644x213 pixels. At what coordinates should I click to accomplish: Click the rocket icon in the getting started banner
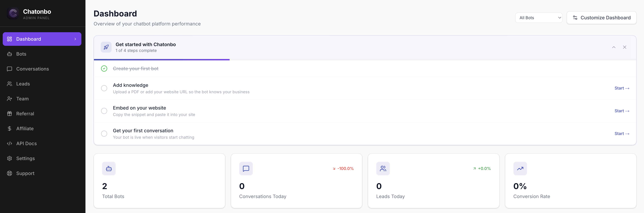tap(106, 47)
